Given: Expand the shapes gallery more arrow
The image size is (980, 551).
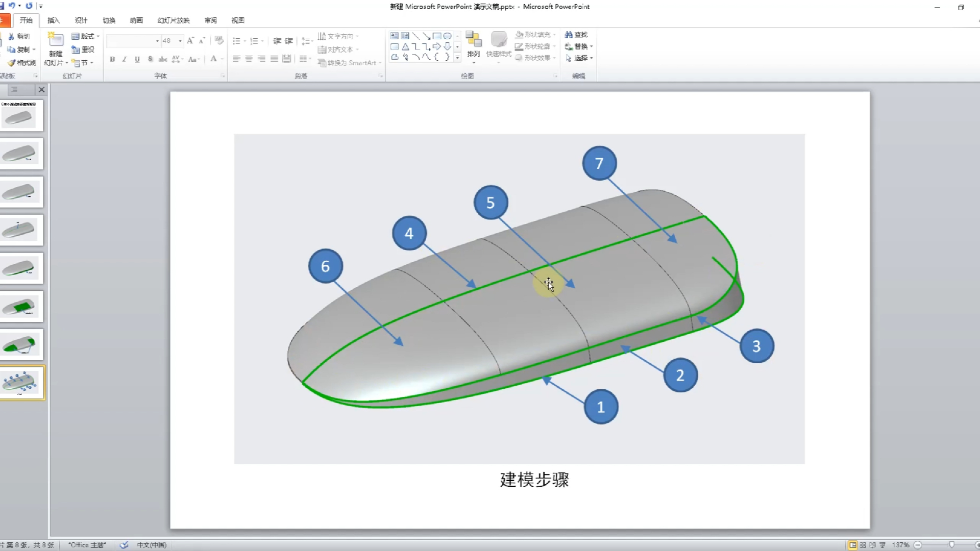Looking at the screenshot, I should point(457,58).
